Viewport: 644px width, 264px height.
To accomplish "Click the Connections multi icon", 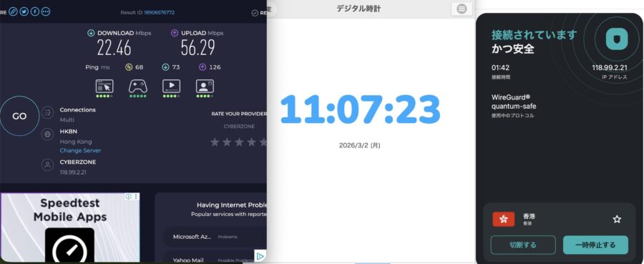I will (x=48, y=112).
